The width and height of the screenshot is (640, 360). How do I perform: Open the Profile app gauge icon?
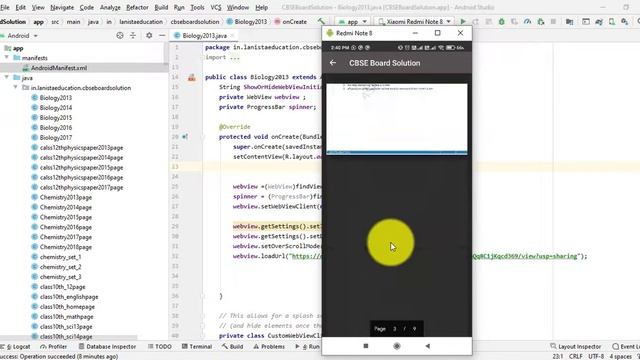pyautogui.click(x=527, y=22)
